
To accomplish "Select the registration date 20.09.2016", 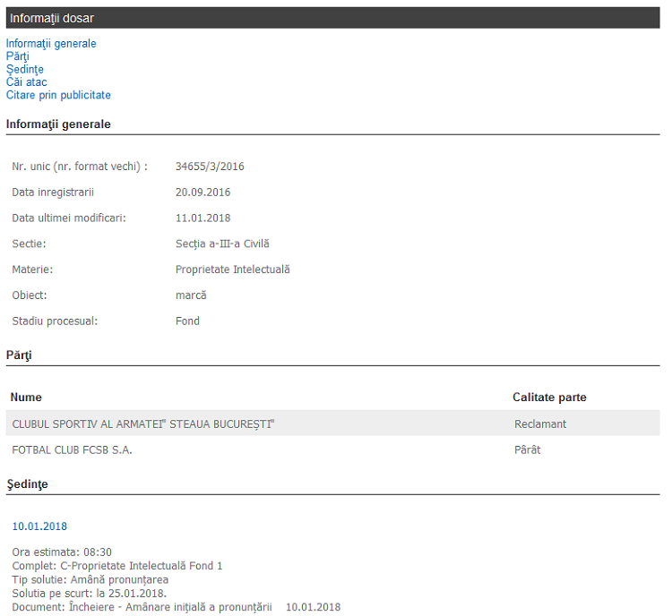I will (203, 192).
